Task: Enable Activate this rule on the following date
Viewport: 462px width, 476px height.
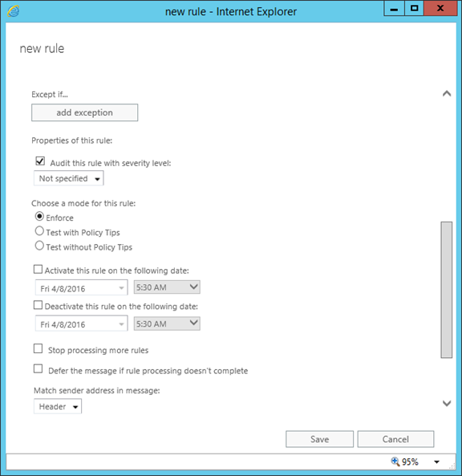Action: pyautogui.click(x=38, y=269)
